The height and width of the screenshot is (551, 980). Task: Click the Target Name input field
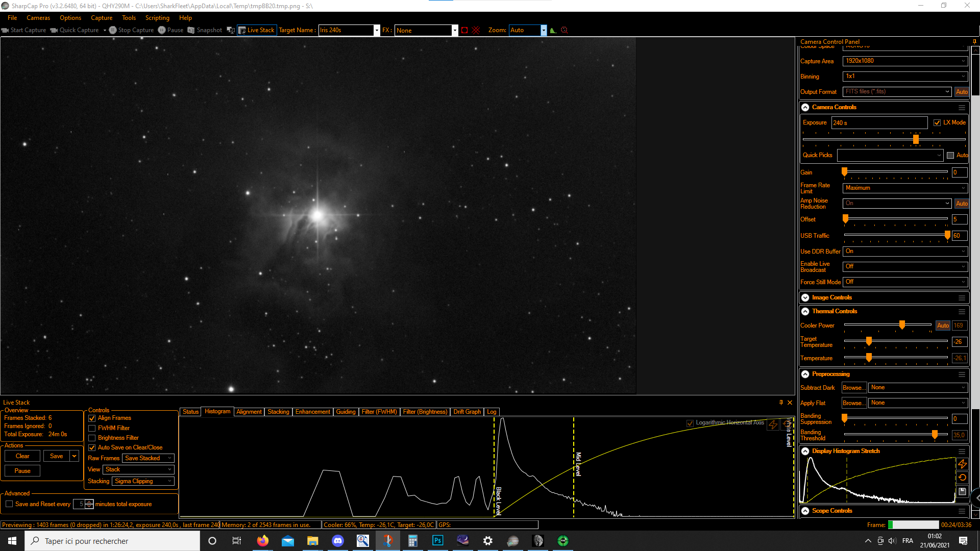pyautogui.click(x=347, y=31)
